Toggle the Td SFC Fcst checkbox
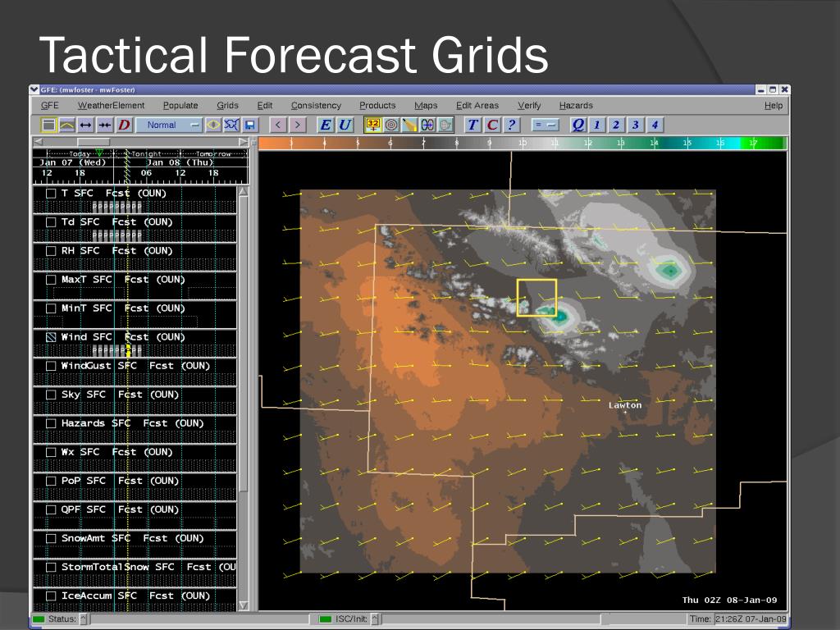 51,221
